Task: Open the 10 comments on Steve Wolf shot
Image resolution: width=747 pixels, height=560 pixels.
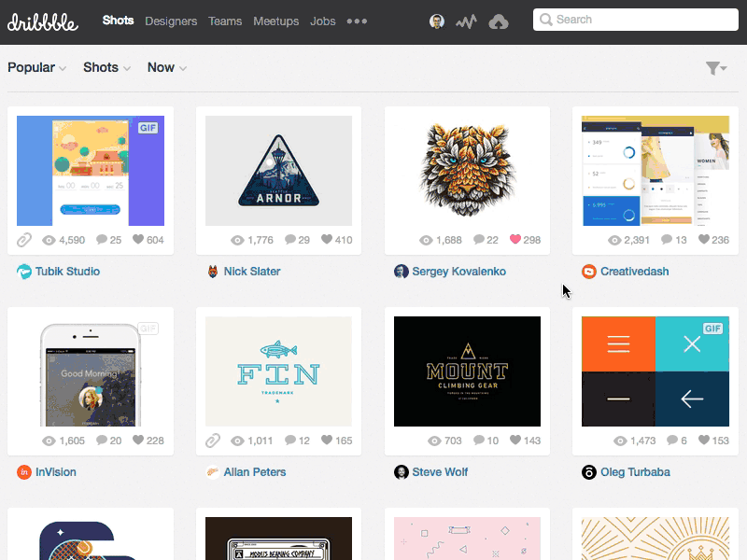Action: pos(486,441)
